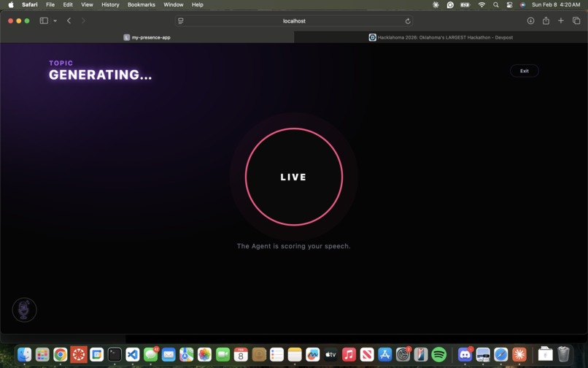This screenshot has width=588, height=368.
Task: Click the battery status icon
Action: 465,4
